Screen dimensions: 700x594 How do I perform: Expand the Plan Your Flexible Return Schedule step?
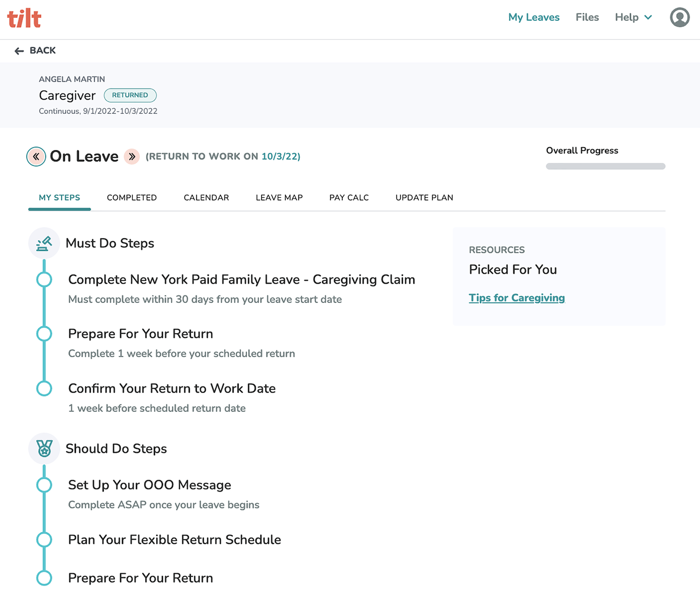(174, 540)
